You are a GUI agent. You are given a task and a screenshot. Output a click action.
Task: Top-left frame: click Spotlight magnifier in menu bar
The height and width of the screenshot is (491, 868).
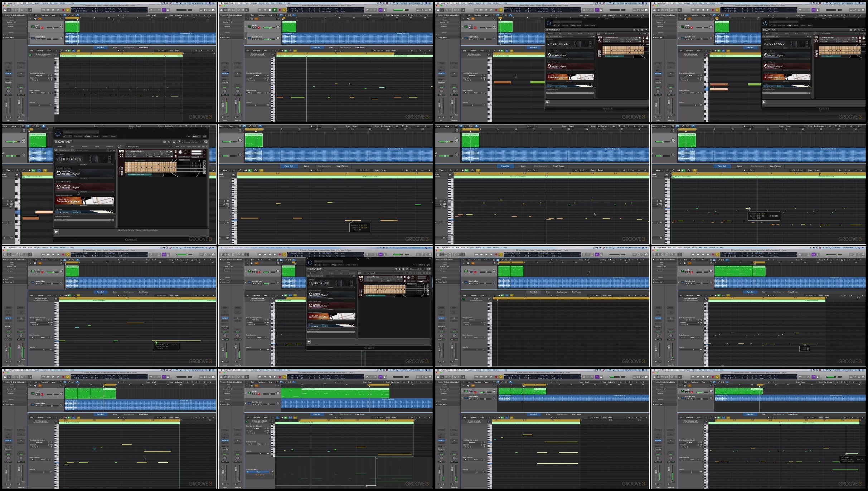click(206, 3)
